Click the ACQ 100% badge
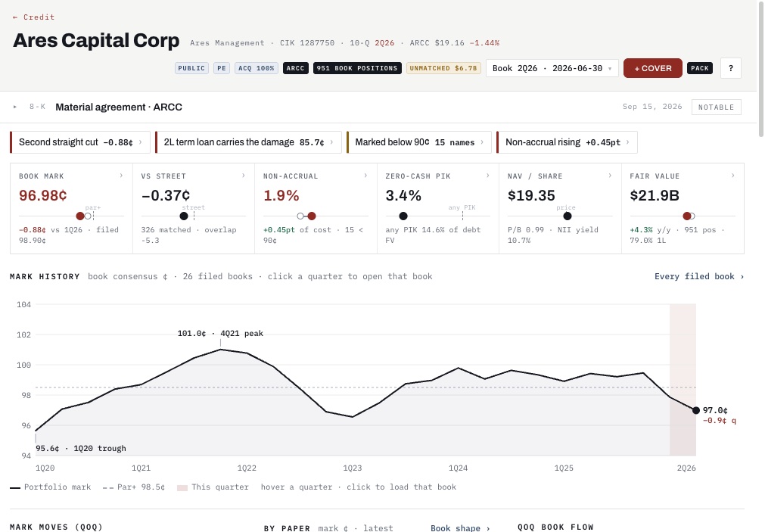 coord(257,68)
